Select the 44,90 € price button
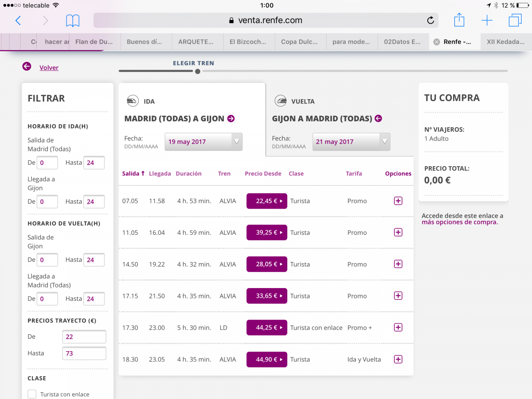This screenshot has width=532, height=399. click(x=267, y=359)
